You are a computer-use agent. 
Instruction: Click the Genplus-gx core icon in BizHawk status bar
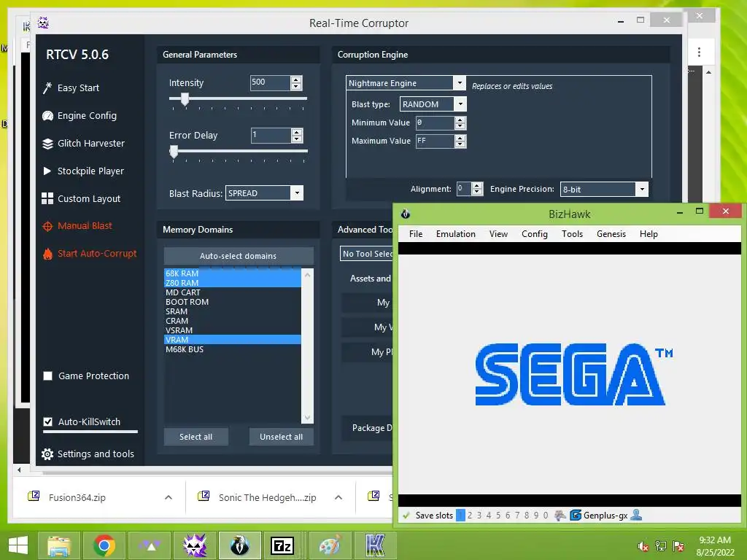[576, 516]
